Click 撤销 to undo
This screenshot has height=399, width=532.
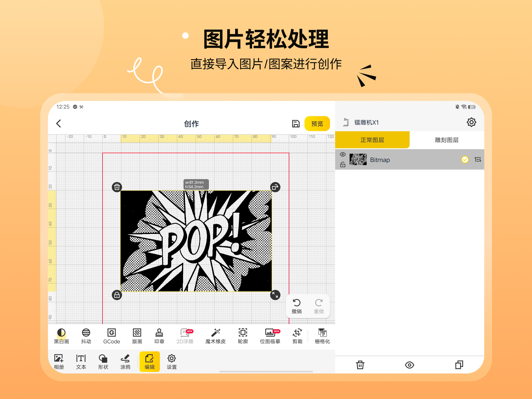click(x=297, y=306)
